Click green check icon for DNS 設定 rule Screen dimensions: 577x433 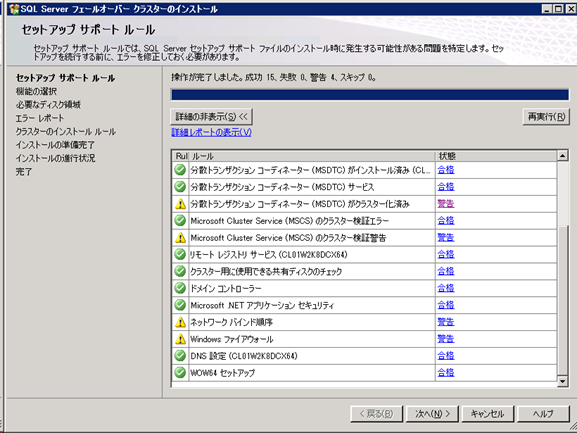[180, 355]
